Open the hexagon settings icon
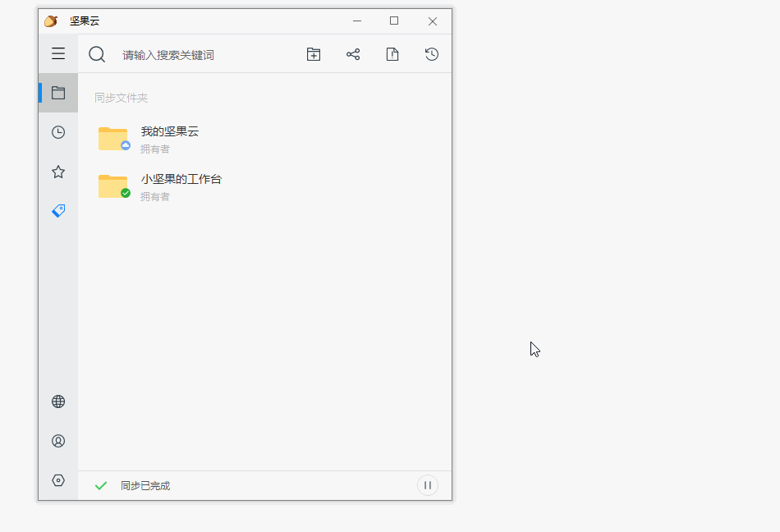 (58, 480)
